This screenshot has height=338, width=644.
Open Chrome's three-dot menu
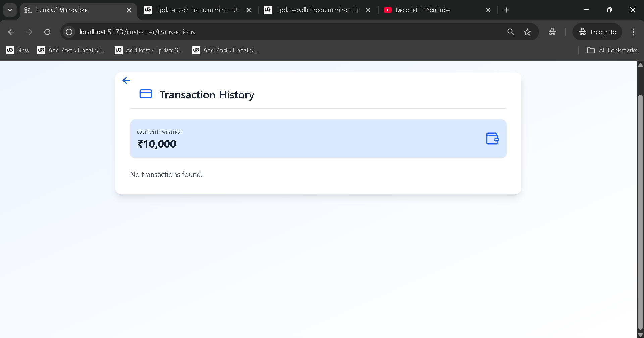(633, 32)
